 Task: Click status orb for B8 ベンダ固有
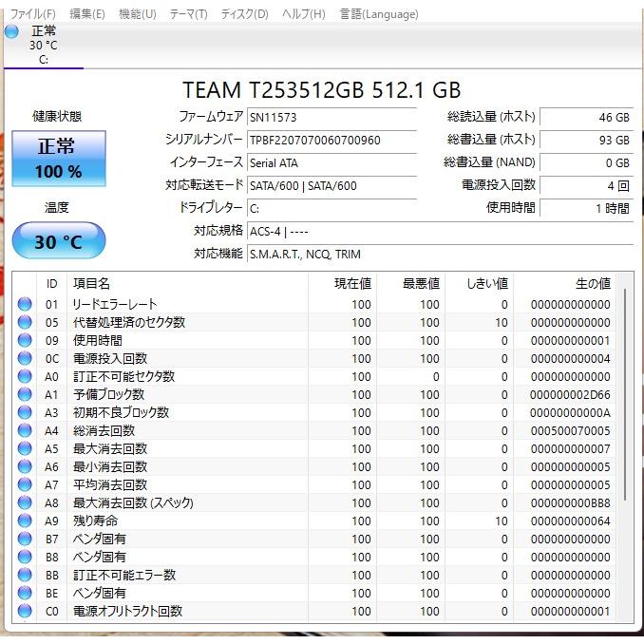[25, 557]
